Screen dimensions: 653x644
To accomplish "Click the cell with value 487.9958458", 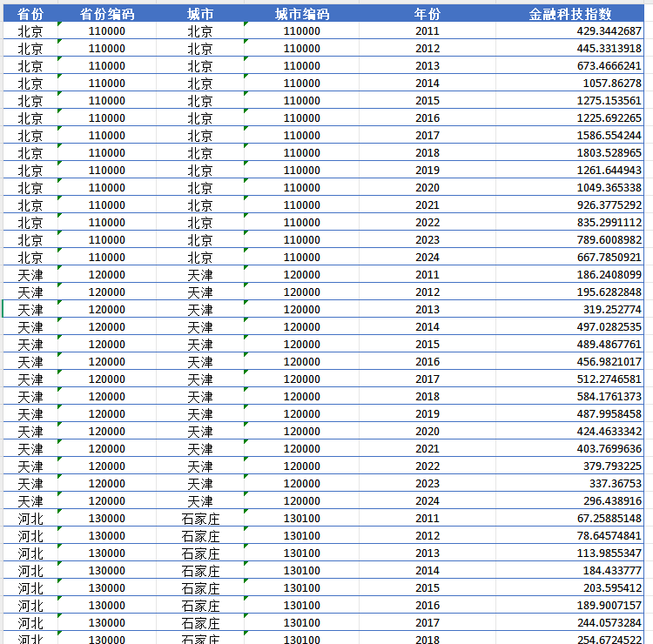I will pyautogui.click(x=569, y=413).
